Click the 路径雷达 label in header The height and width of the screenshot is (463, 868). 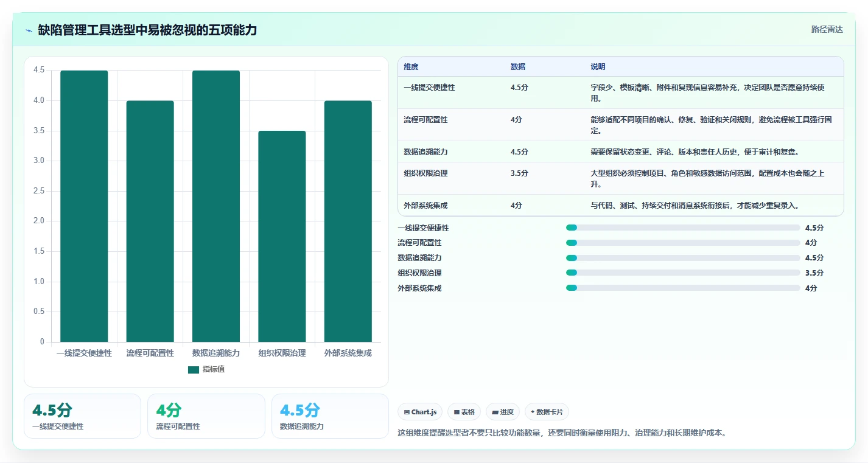827,29
